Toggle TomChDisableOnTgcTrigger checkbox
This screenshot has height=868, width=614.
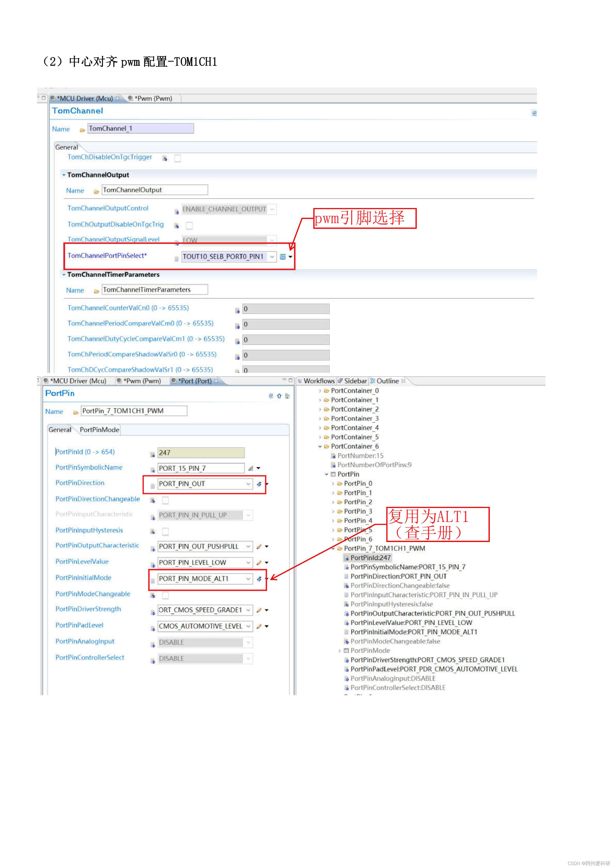(x=177, y=158)
